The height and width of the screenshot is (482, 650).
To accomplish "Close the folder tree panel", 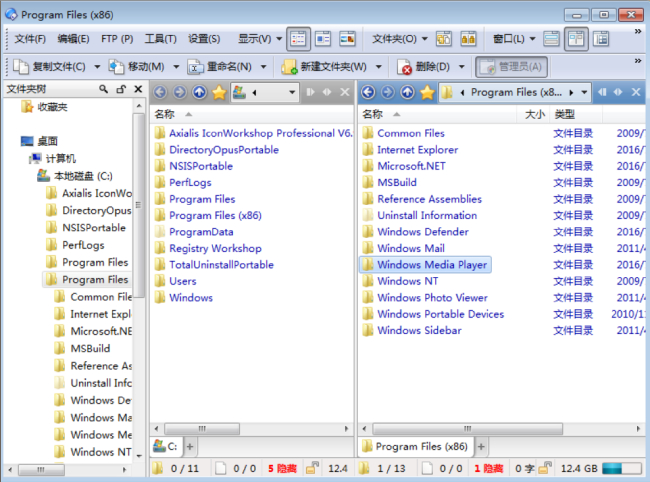I will 136,89.
